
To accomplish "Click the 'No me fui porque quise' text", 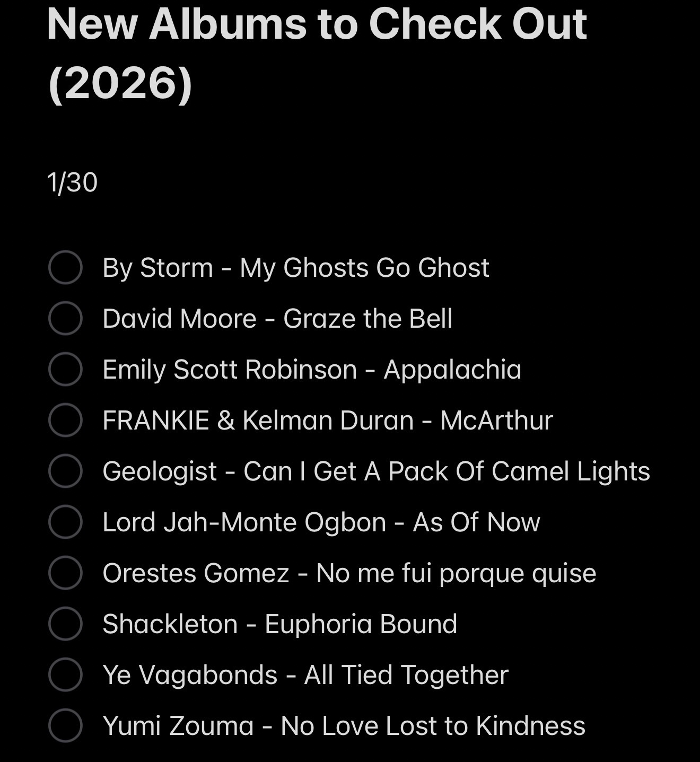I will tap(456, 573).
